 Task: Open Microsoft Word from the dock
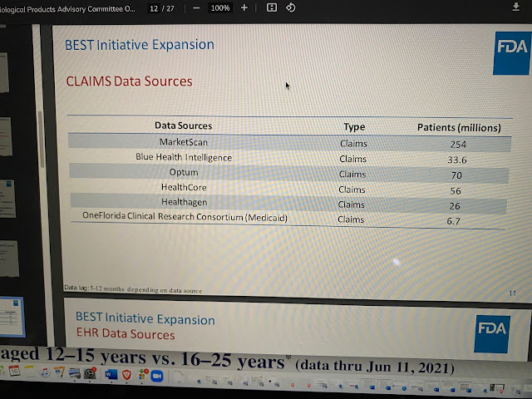[x=111, y=374]
